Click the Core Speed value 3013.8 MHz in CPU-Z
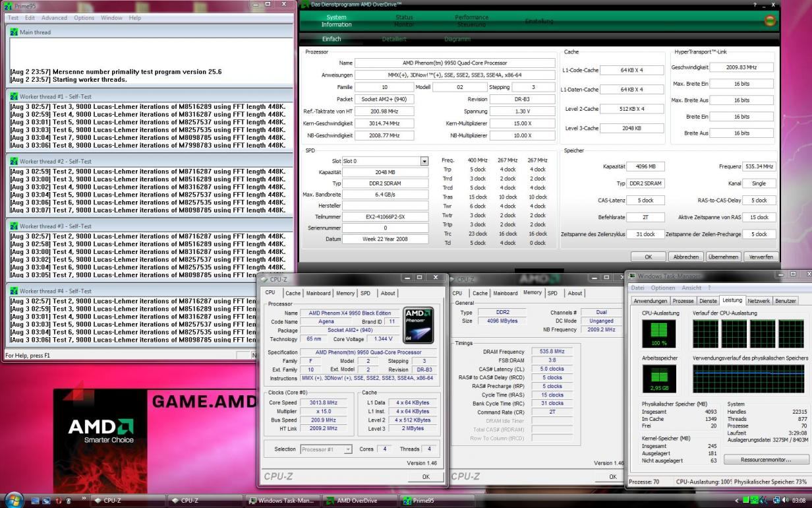Screen dimensions: 812x508 pyautogui.click(x=323, y=402)
